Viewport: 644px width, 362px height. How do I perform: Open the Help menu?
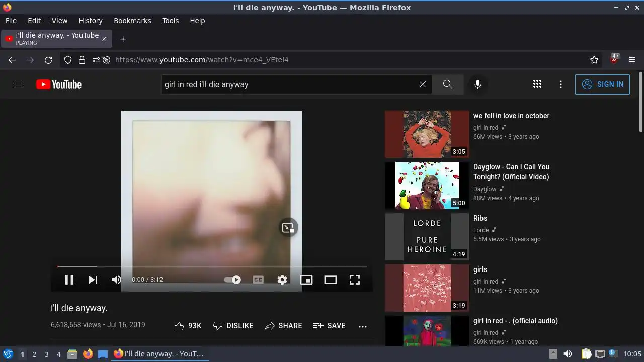(x=197, y=21)
